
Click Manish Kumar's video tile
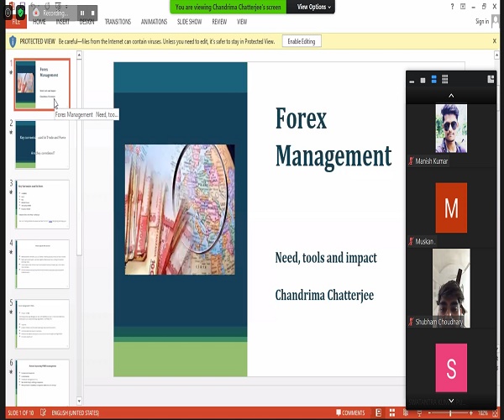[x=451, y=129]
